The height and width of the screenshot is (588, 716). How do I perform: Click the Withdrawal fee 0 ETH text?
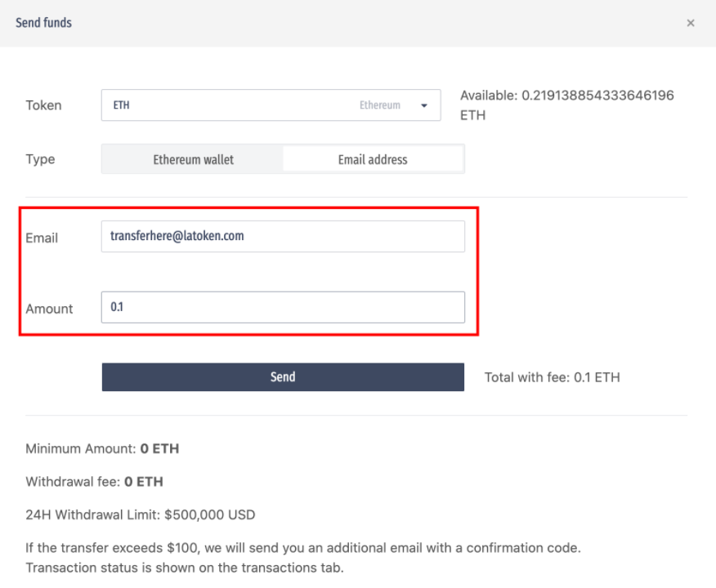(x=94, y=482)
